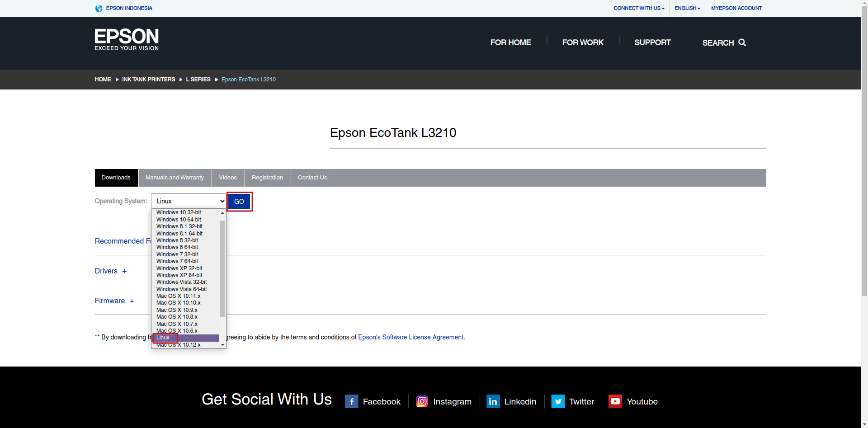Click the Epson logo in the header

126,39
